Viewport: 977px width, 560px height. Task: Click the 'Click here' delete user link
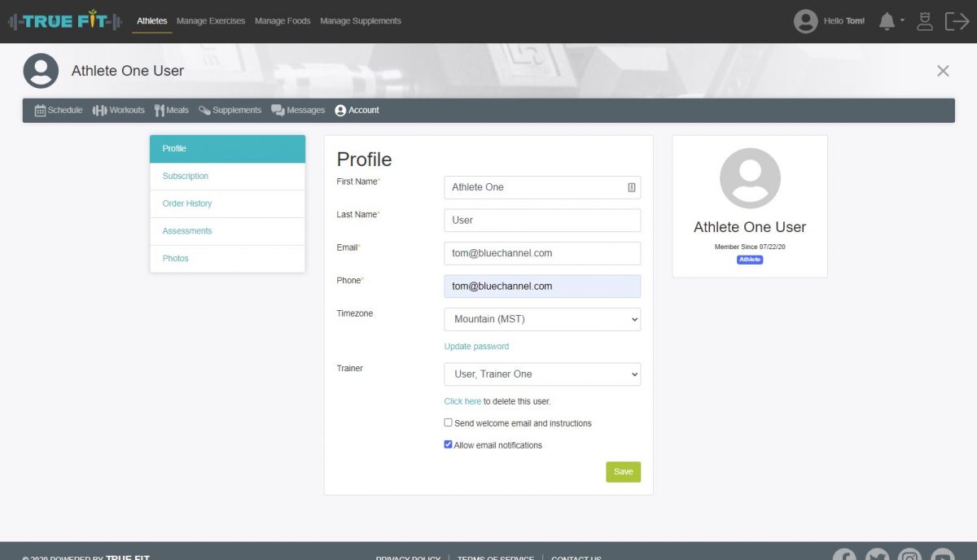pyautogui.click(x=462, y=401)
